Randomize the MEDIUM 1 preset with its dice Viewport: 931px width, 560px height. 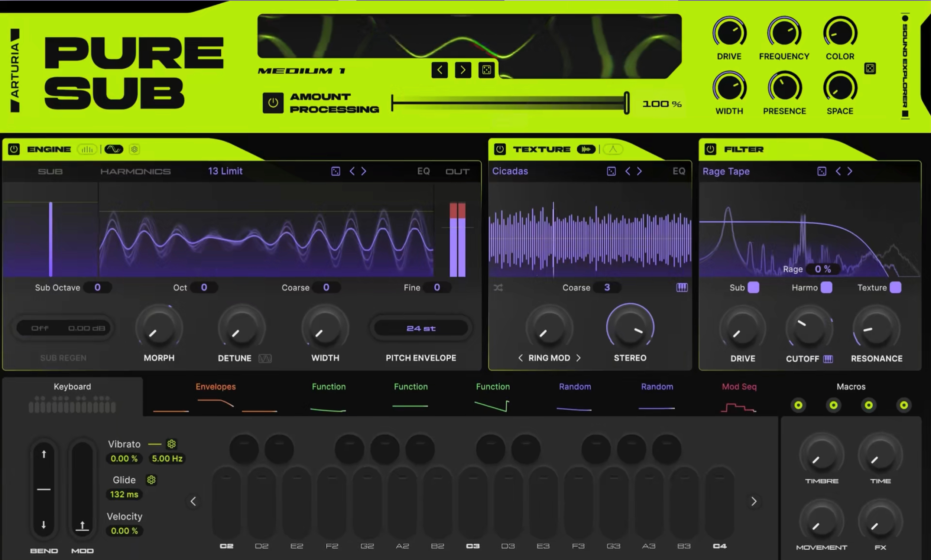pos(486,70)
